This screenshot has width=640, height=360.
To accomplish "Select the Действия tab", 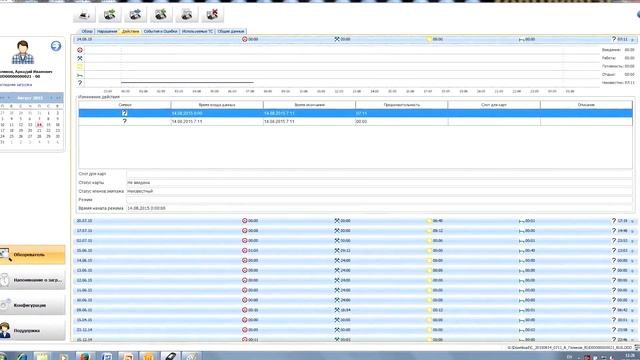I will (x=130, y=31).
